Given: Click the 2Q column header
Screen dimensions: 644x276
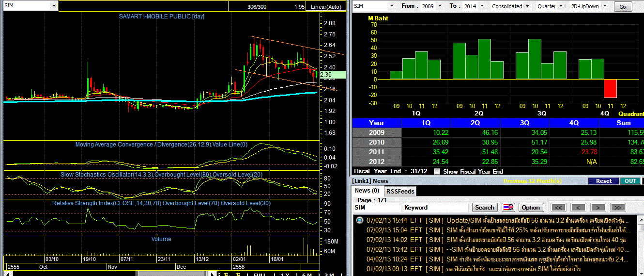Looking at the screenshot, I should tap(476, 123).
